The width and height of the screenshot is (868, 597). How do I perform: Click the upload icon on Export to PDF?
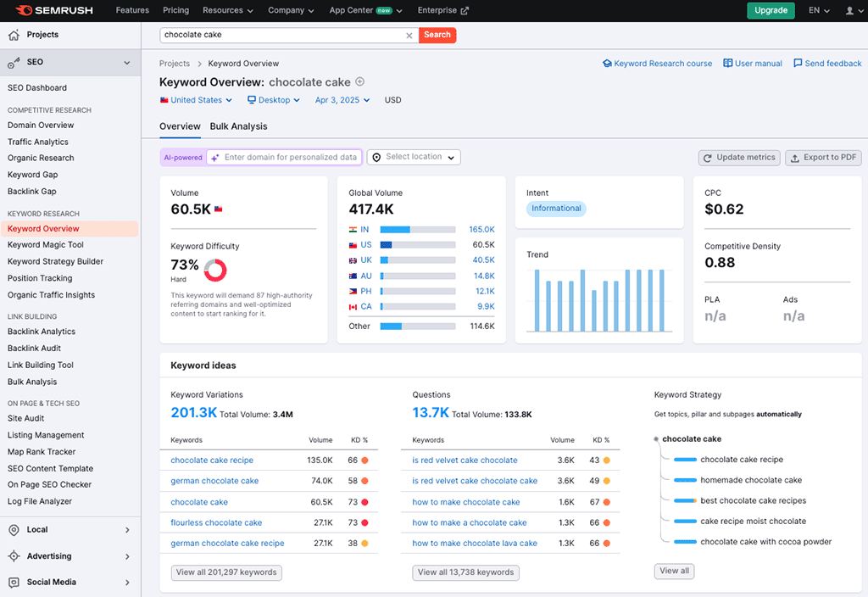tap(795, 159)
